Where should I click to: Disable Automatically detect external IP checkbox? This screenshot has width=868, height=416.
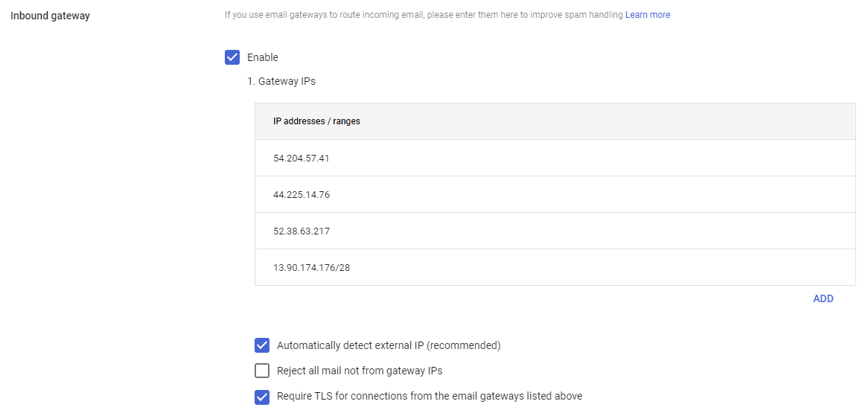click(262, 345)
